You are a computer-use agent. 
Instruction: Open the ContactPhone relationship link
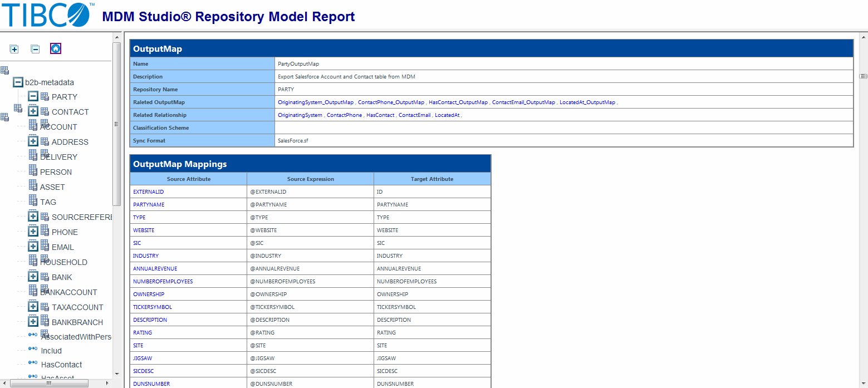click(x=344, y=115)
